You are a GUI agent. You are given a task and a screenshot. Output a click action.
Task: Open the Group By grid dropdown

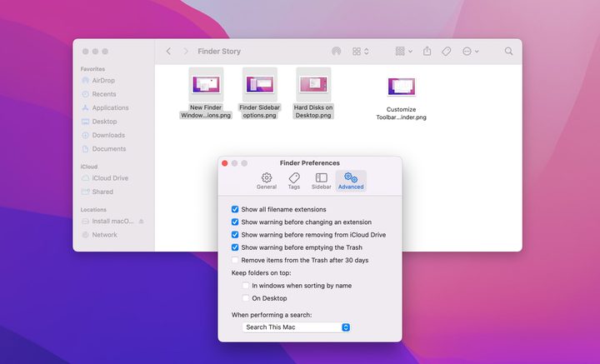[403, 52]
